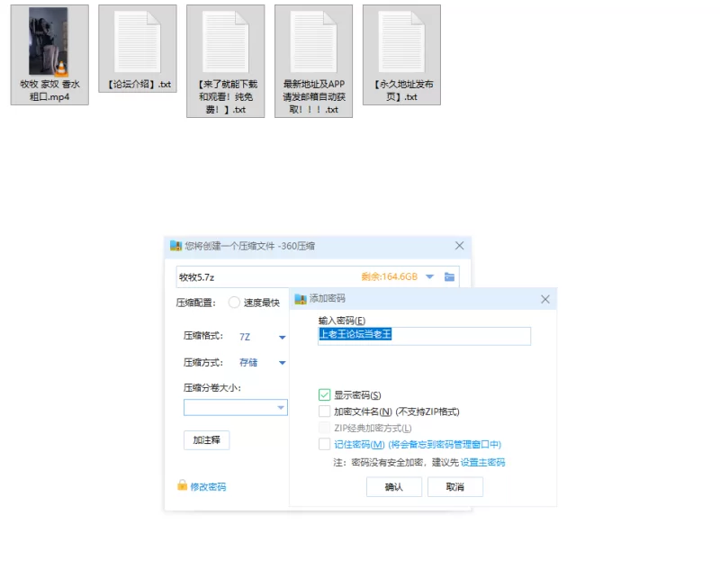Click the 360压缩 logo icon in title bar
The image size is (720, 588).
(x=175, y=246)
